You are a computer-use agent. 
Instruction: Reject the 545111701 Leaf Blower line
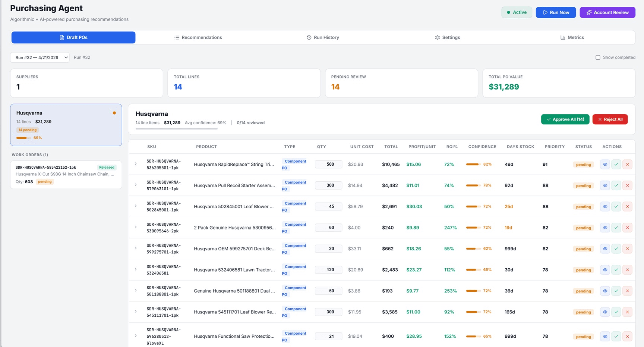pyautogui.click(x=627, y=312)
